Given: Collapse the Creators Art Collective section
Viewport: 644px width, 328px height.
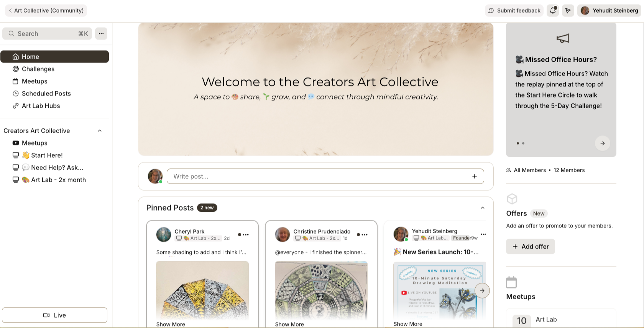Looking at the screenshot, I should pyautogui.click(x=100, y=131).
